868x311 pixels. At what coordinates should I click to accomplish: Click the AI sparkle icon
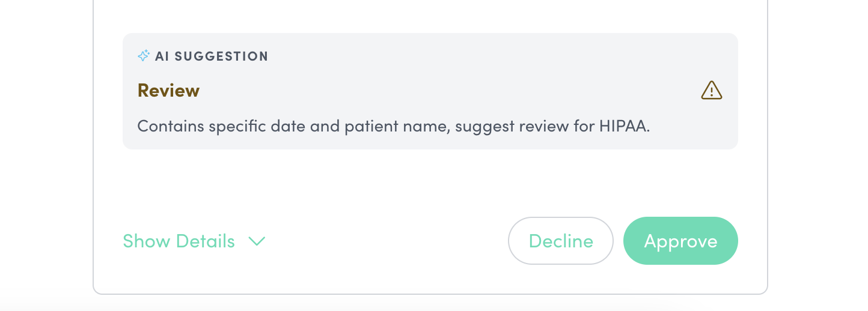(143, 56)
